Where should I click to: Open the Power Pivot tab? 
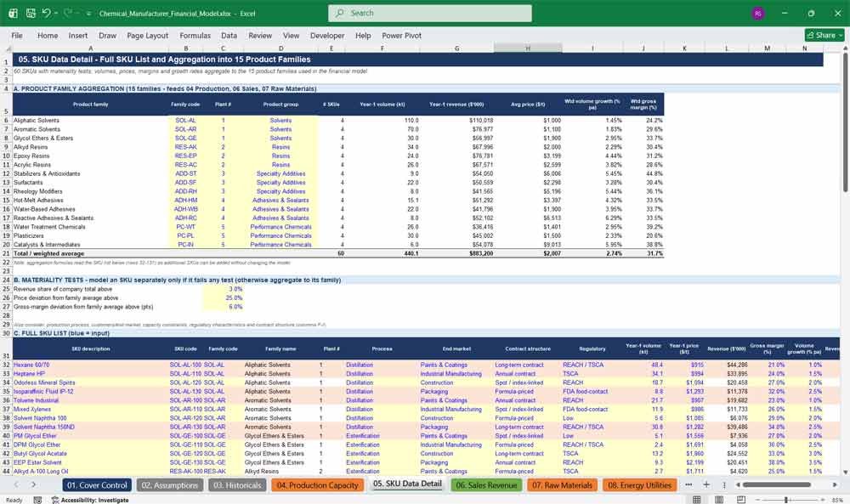(x=401, y=35)
